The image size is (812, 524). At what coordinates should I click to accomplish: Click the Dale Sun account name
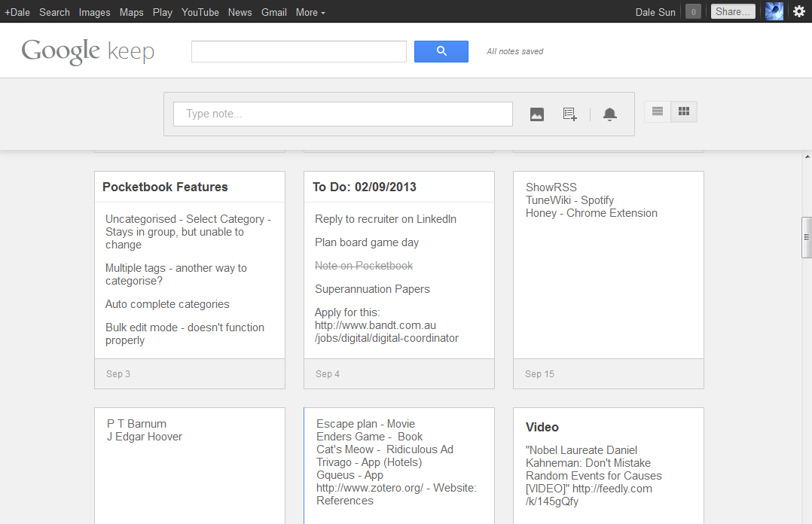click(x=655, y=12)
